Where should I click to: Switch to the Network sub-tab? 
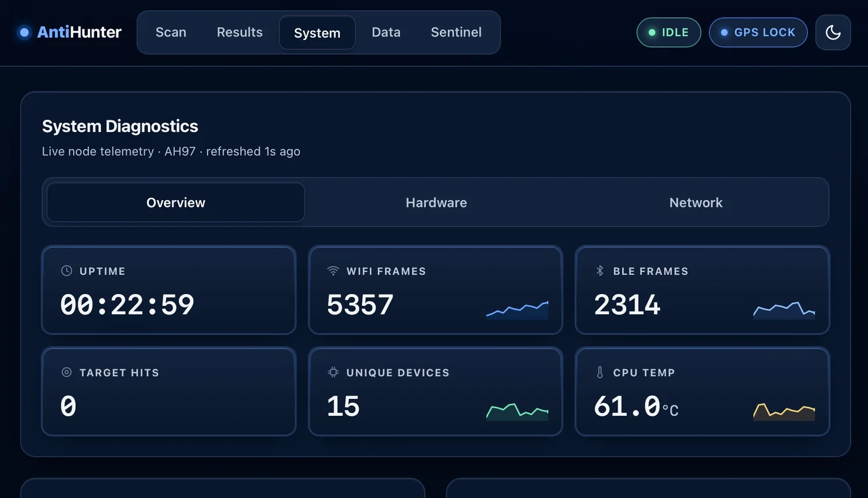point(696,203)
